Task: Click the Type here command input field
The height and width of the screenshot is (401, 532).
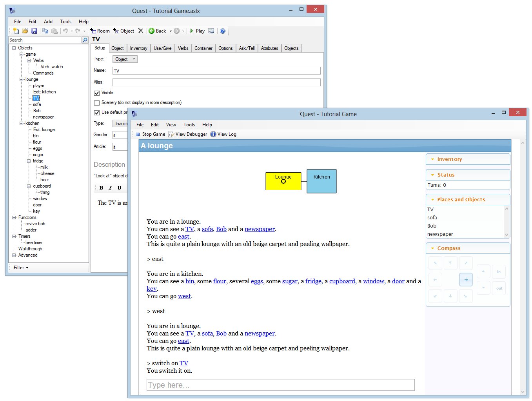Action: click(280, 385)
